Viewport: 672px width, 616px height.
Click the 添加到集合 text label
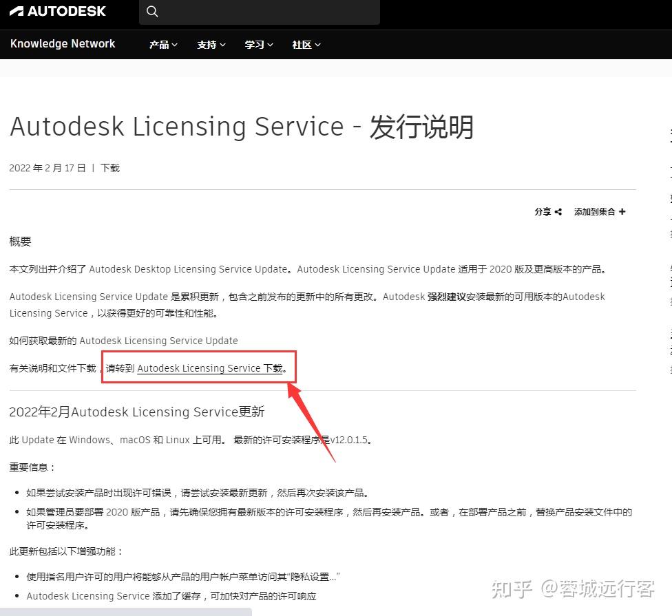click(x=594, y=211)
